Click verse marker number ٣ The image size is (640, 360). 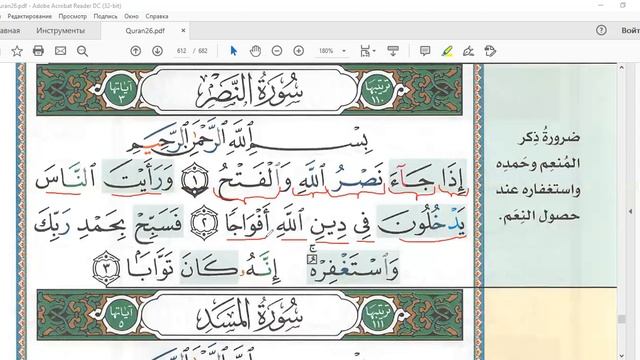click(x=107, y=268)
